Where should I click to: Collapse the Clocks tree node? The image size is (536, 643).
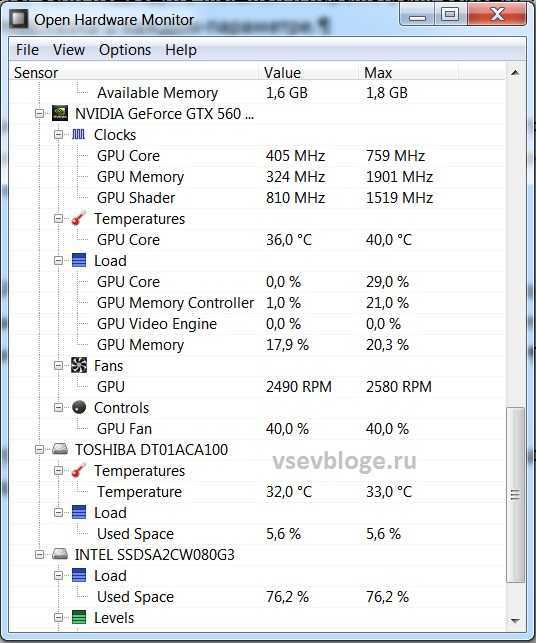click(x=59, y=135)
